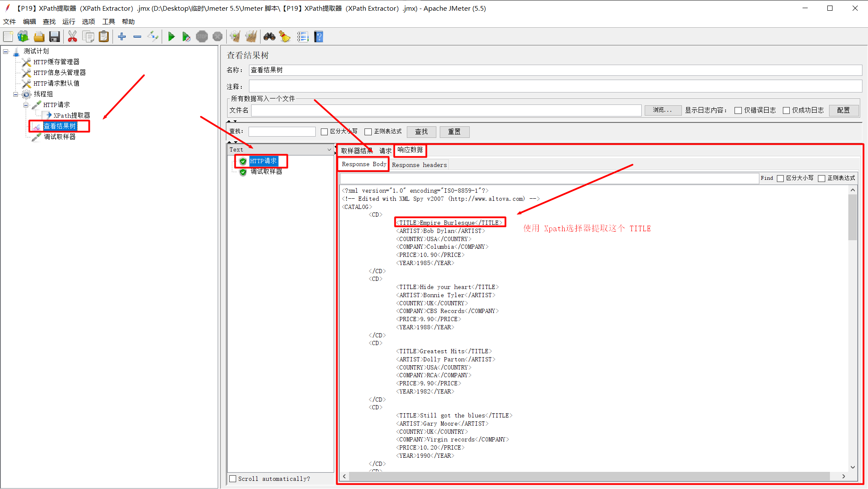The width and height of the screenshot is (868, 489).
Task: Cut the selected element with the scissors icon
Action: [x=72, y=36]
